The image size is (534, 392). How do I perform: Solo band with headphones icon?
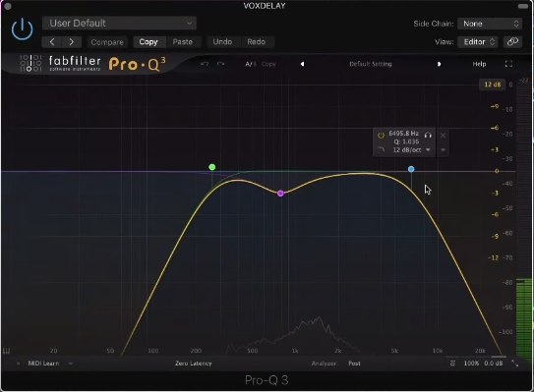pos(428,136)
